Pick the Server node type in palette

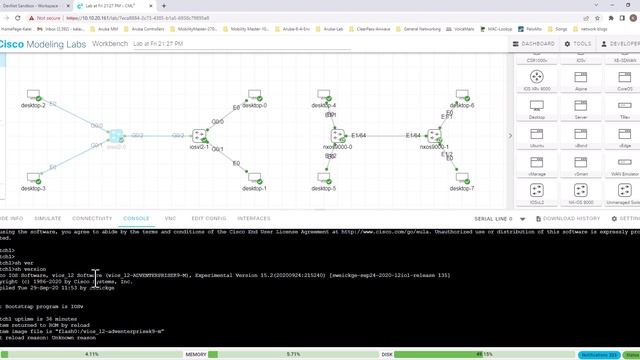click(x=580, y=109)
